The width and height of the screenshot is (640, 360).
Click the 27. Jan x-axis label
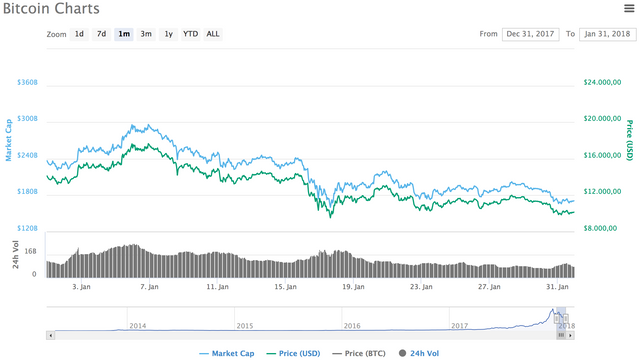coord(489,287)
